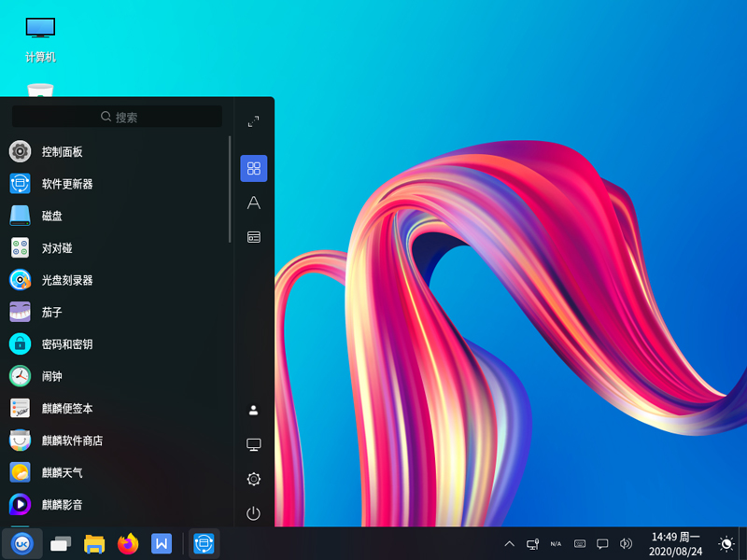
Task: Open power options in start menu sidebar
Action: point(253,513)
